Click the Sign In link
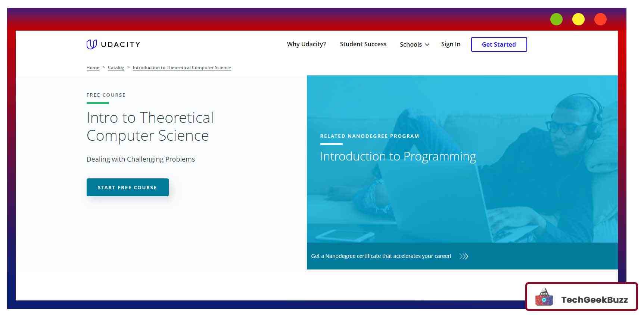 [x=451, y=44]
